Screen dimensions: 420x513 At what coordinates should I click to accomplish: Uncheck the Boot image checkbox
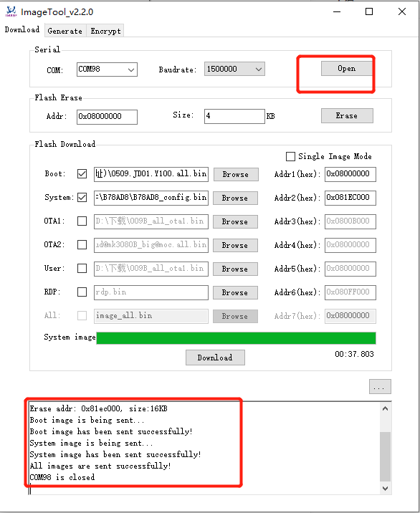[82, 173]
